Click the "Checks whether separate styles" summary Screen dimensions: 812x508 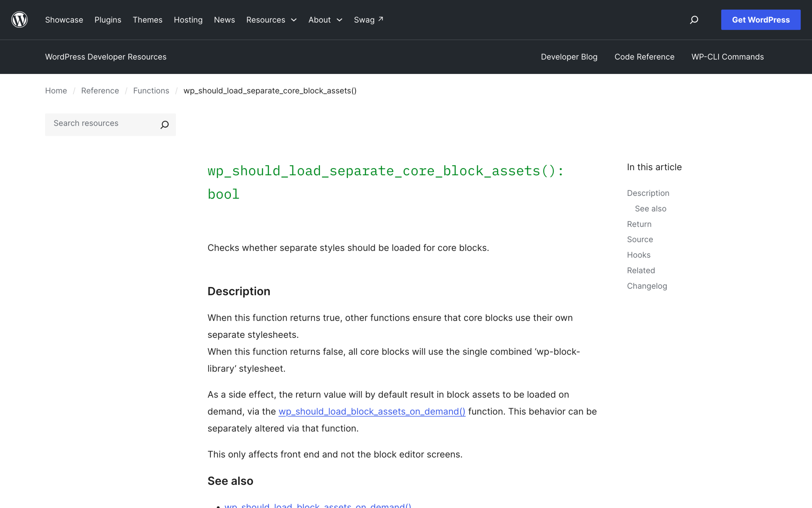click(348, 248)
